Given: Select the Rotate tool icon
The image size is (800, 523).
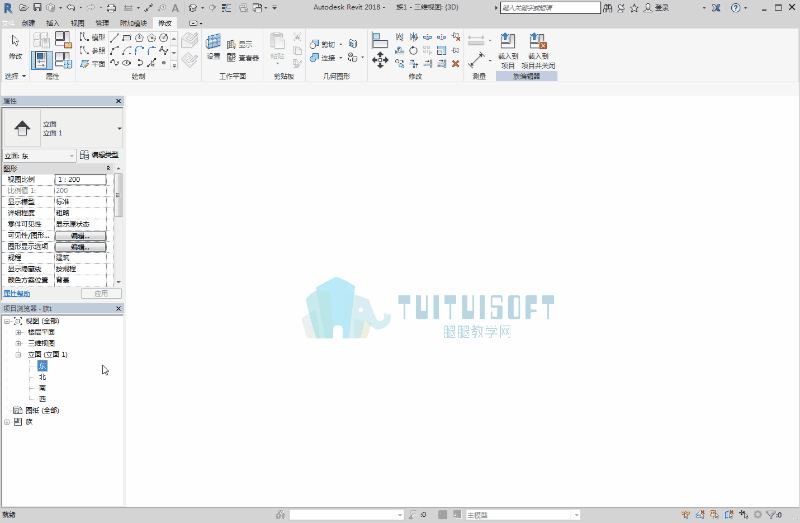Looking at the screenshot, I should click(414, 51).
